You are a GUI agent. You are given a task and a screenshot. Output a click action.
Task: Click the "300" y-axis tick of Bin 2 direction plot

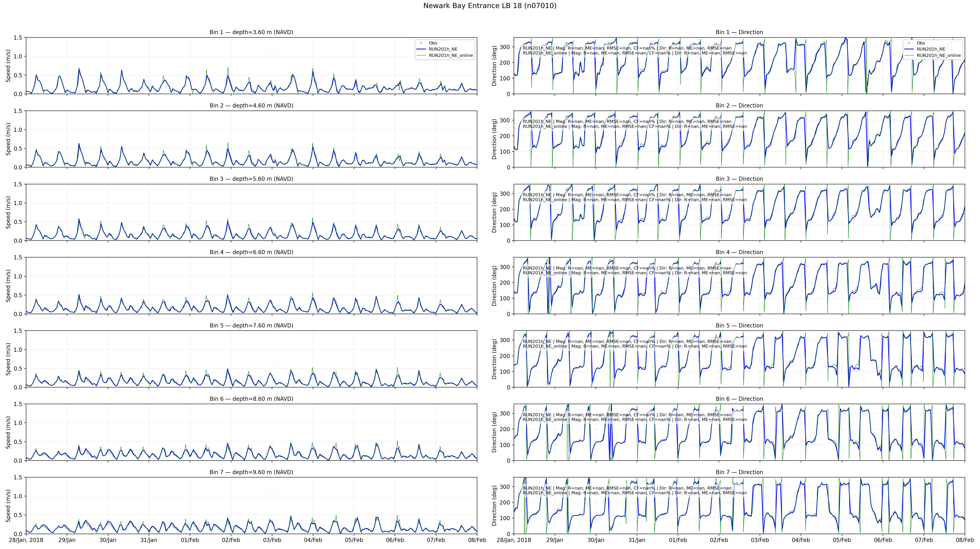505,120
